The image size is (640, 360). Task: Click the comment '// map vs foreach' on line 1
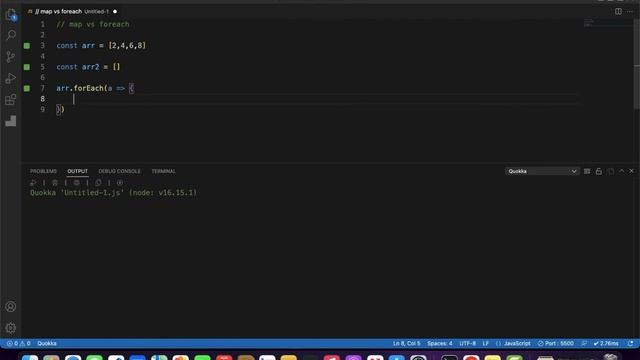click(93, 24)
